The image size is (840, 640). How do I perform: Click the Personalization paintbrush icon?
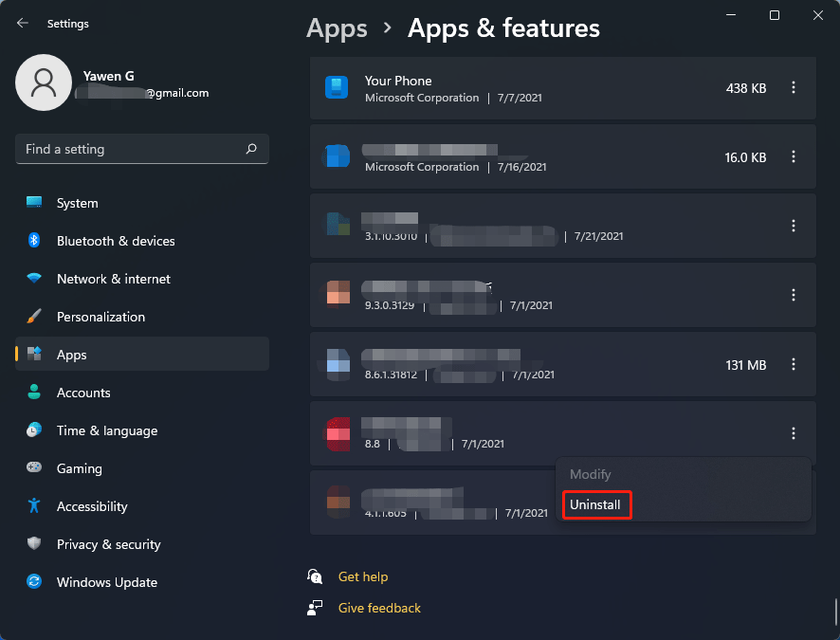point(34,317)
